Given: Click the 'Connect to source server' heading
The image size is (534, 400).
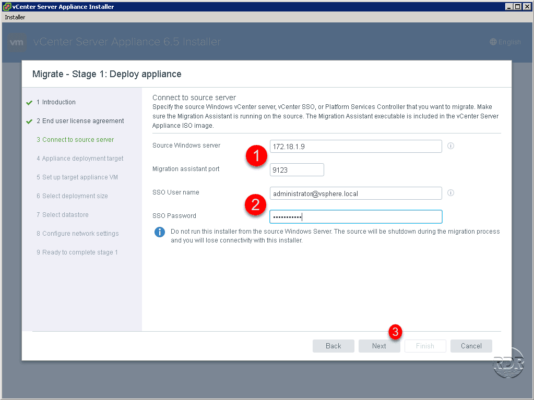Looking at the screenshot, I should [x=194, y=98].
